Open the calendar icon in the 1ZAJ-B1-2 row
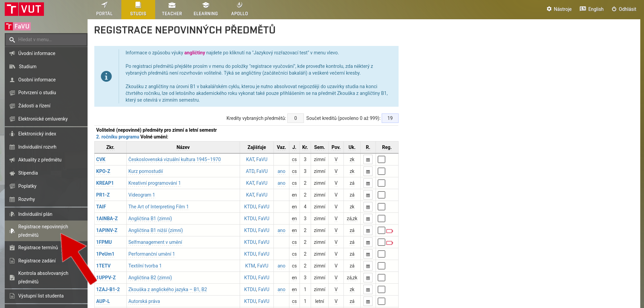 click(x=368, y=290)
